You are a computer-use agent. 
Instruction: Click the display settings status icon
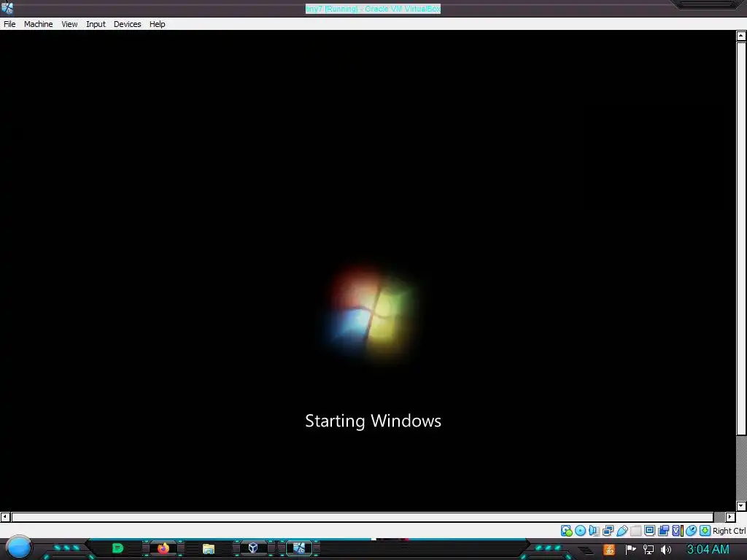(649, 531)
